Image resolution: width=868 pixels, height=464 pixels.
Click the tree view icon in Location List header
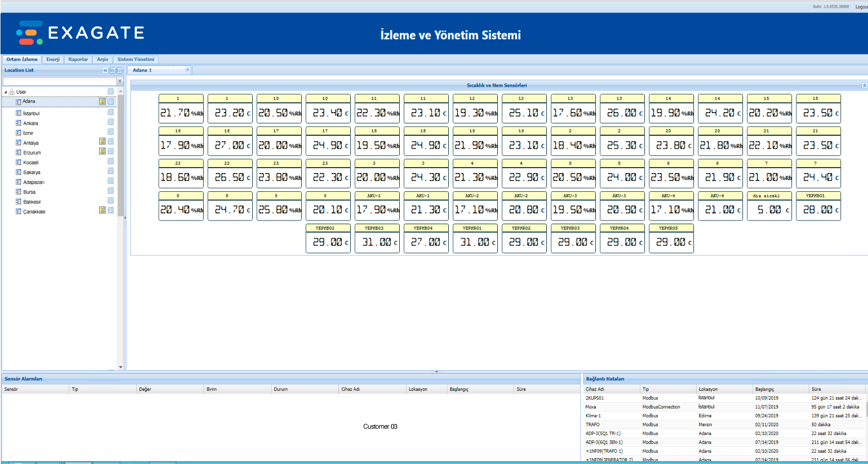pyautogui.click(x=112, y=70)
